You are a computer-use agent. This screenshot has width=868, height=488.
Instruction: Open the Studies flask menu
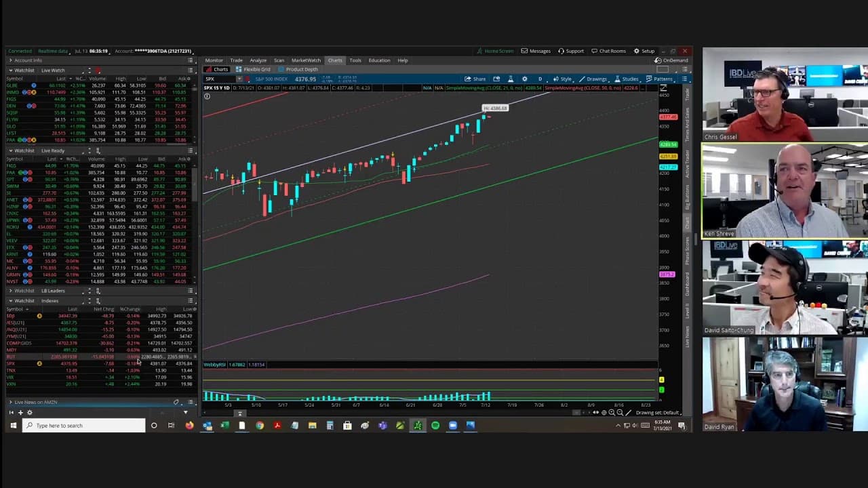[627, 79]
